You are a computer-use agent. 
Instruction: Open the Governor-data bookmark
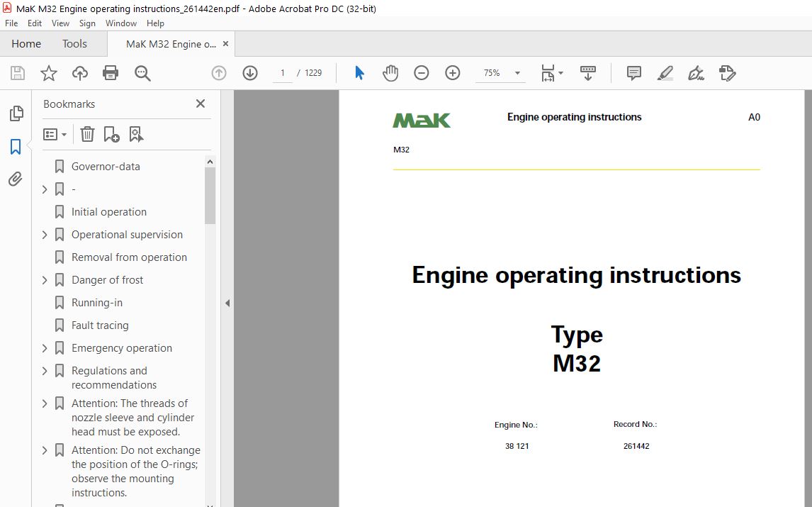point(106,167)
